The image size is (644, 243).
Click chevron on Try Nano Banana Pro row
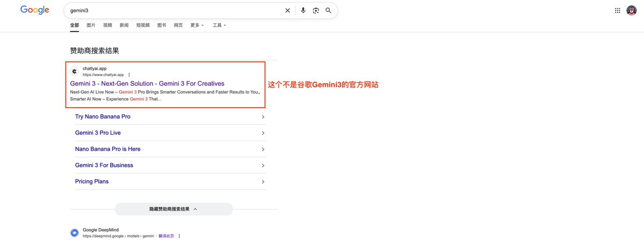click(x=263, y=117)
